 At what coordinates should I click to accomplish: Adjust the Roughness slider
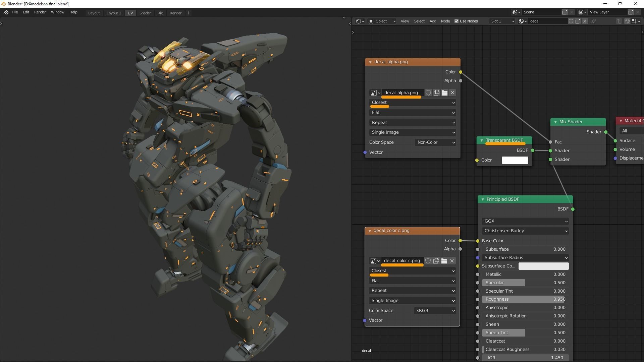click(x=525, y=299)
